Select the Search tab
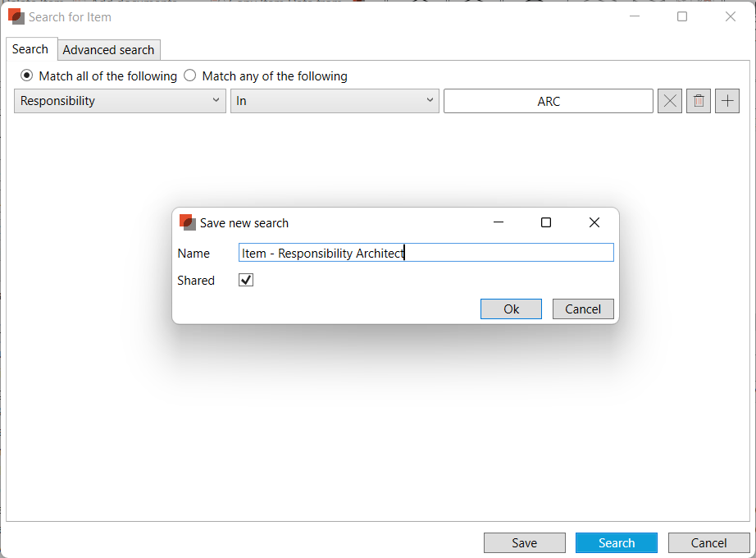756x558 pixels. 30,49
